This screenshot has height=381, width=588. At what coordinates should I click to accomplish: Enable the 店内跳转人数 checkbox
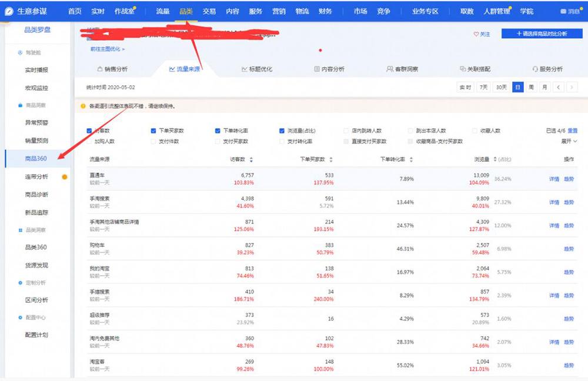pos(346,131)
